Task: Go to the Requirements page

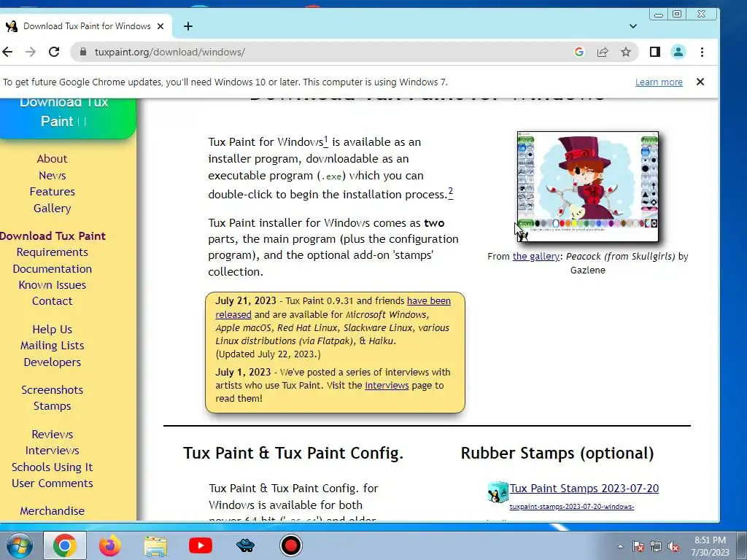Action: (53, 252)
